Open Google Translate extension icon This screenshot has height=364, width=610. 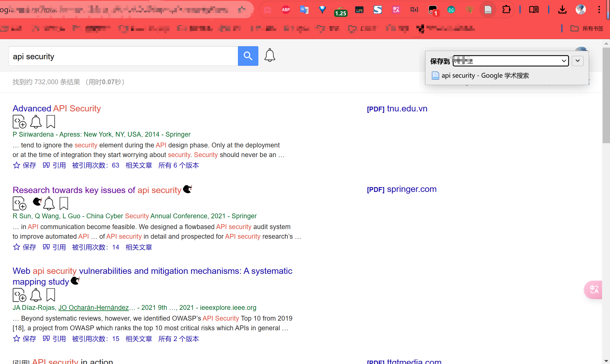coord(304,10)
